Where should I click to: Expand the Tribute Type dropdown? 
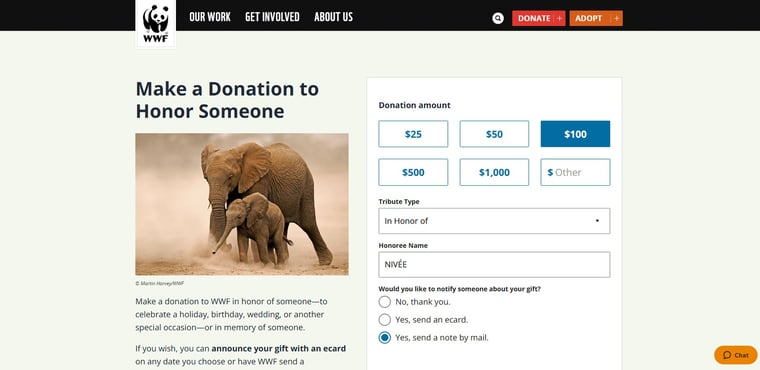494,221
